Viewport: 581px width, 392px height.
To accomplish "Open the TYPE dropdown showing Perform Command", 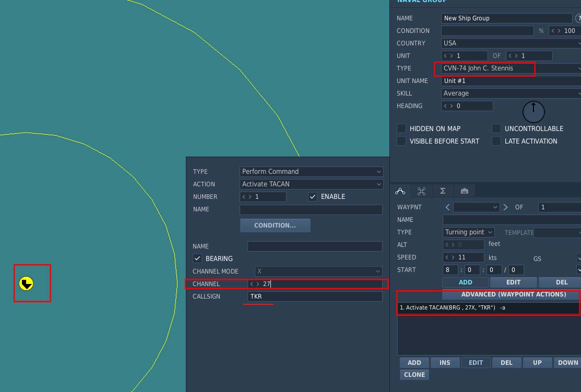I will (x=311, y=172).
